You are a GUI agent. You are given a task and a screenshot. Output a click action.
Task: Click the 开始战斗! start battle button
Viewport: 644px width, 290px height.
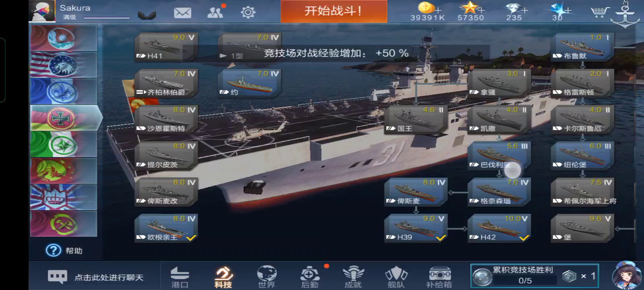(x=334, y=11)
